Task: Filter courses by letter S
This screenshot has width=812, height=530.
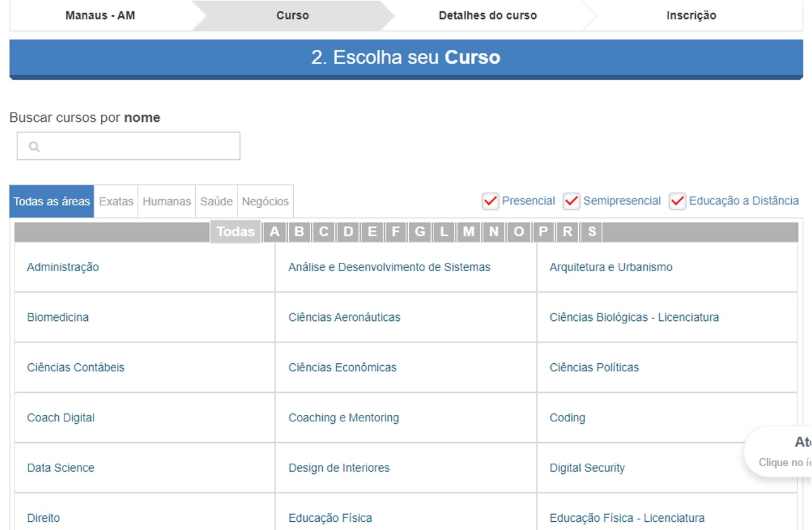Action: pyautogui.click(x=592, y=232)
